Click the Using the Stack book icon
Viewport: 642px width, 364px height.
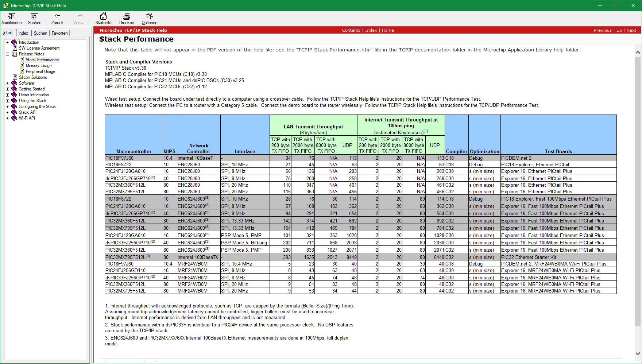15,101
